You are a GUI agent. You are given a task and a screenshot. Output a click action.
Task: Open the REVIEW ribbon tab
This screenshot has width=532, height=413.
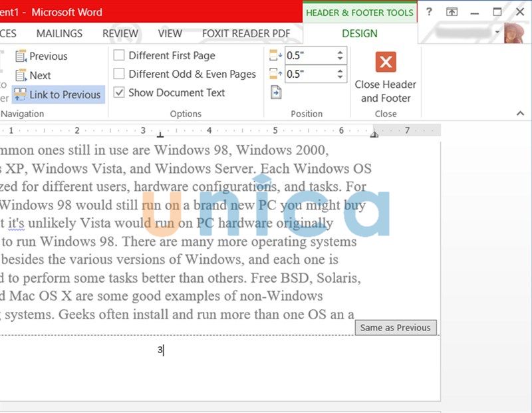(120, 33)
